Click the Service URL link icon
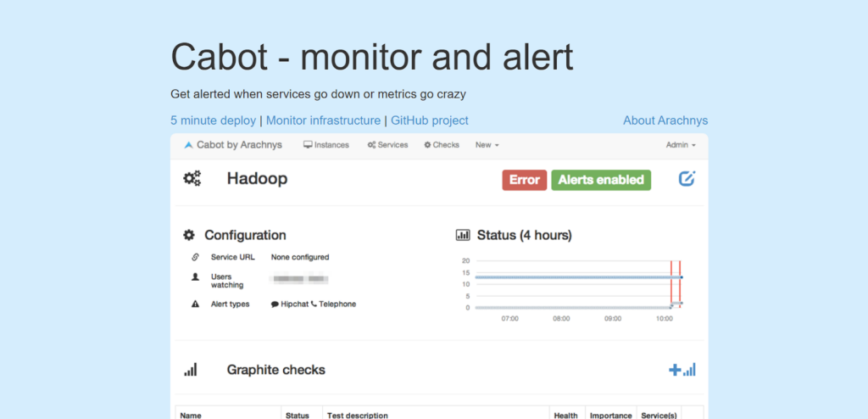The height and width of the screenshot is (419, 868). pyautogui.click(x=195, y=257)
